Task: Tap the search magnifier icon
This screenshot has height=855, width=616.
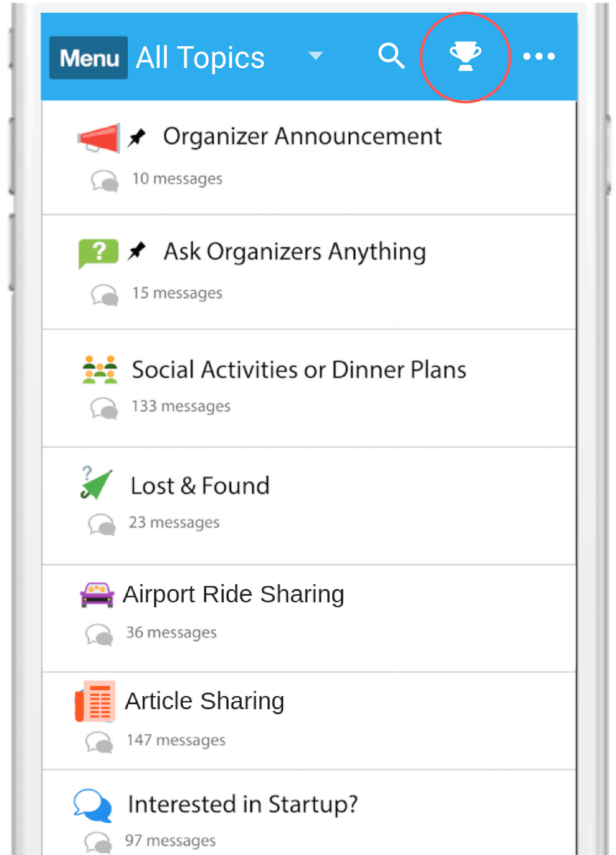Action: 391,56
